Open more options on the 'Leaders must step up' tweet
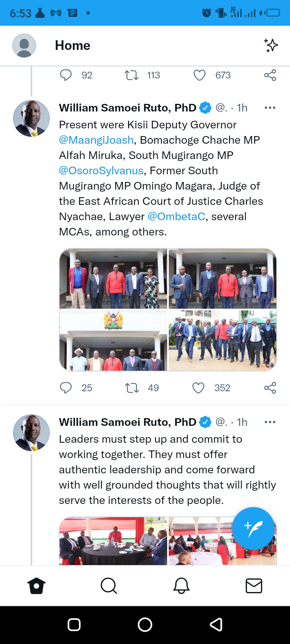 pyautogui.click(x=270, y=422)
